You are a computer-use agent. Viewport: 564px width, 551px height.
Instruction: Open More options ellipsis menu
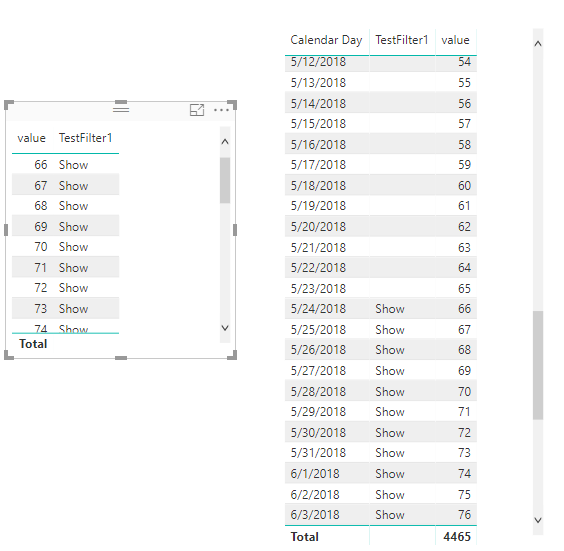tap(221, 110)
